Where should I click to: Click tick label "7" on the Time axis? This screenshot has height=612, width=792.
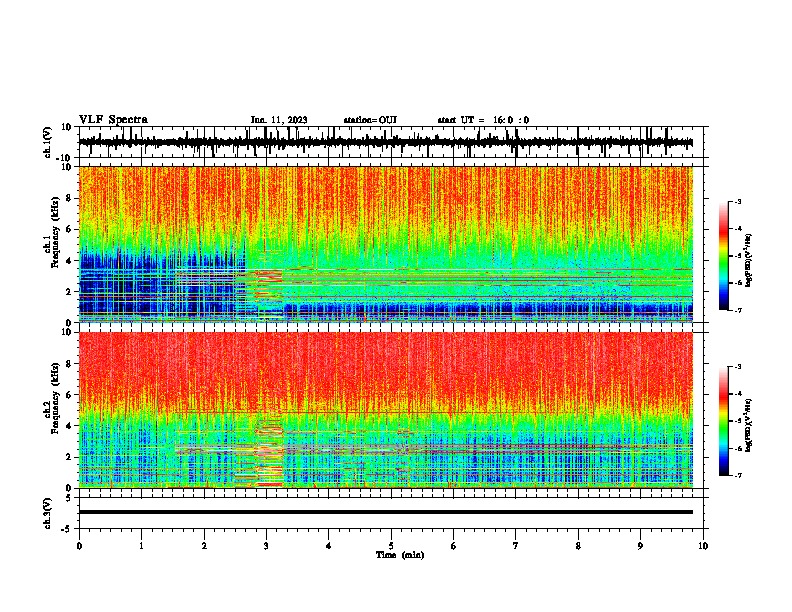[x=516, y=546]
